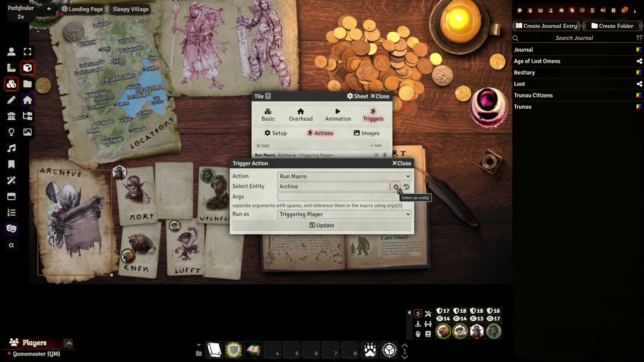
Task: Click share icon for Age of Lost Omens
Action: [x=639, y=61]
